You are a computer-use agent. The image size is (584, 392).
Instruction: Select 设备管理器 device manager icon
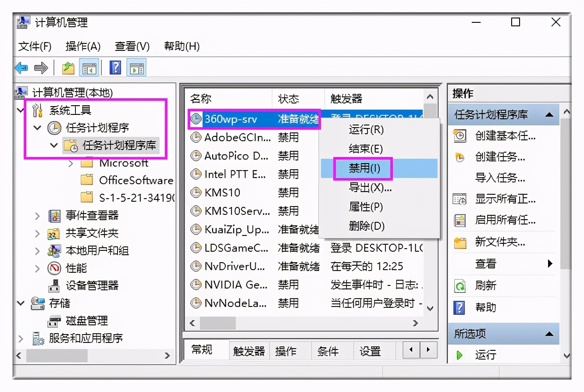click(x=54, y=285)
